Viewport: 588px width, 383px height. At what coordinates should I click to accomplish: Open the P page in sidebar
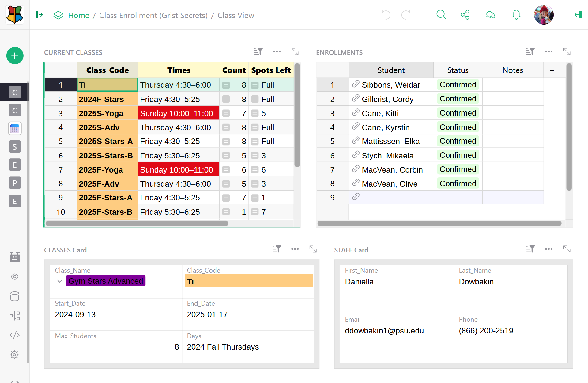(x=15, y=183)
